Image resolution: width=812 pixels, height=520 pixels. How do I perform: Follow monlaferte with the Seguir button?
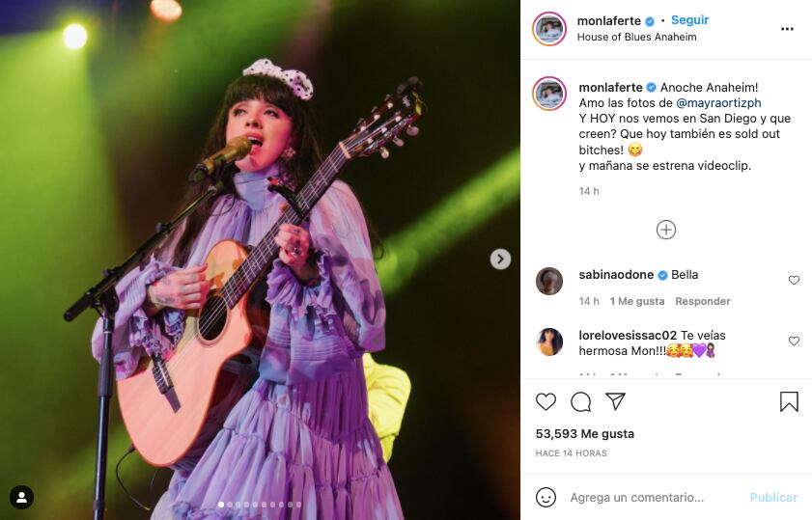coord(689,20)
